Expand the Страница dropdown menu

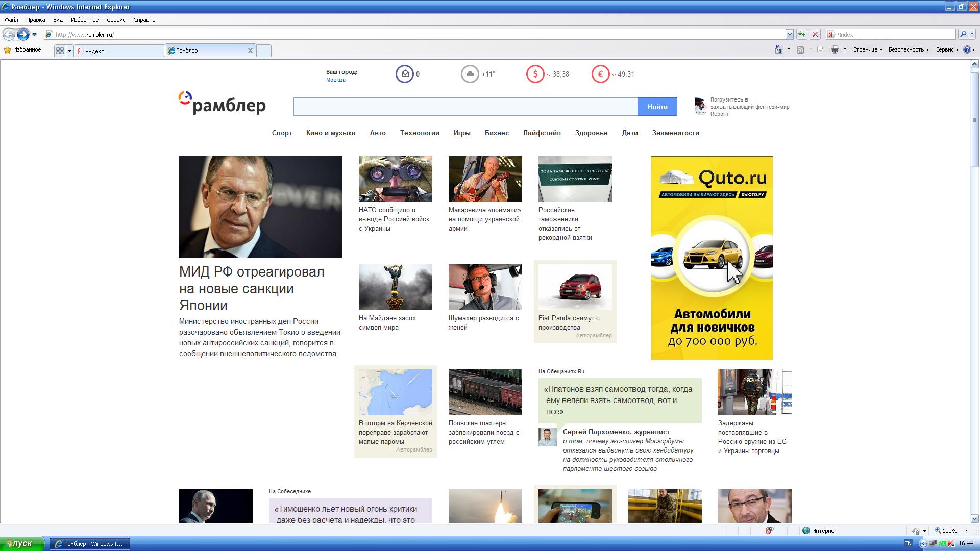(867, 49)
